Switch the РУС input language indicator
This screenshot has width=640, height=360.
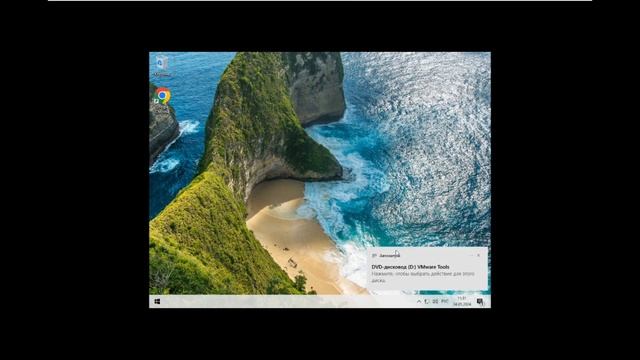tap(444, 302)
